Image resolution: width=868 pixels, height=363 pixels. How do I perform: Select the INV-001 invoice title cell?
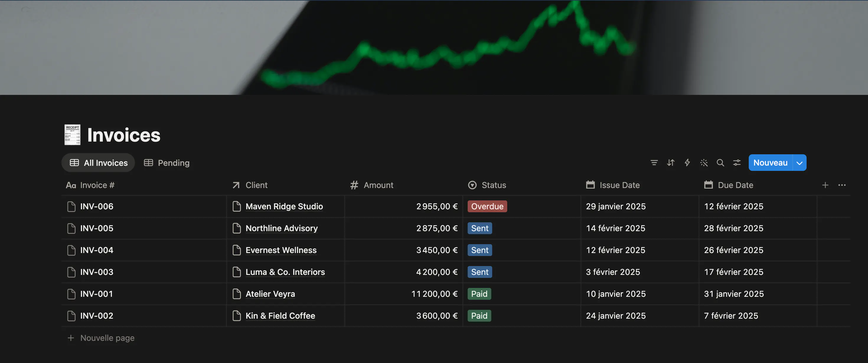tap(144, 294)
